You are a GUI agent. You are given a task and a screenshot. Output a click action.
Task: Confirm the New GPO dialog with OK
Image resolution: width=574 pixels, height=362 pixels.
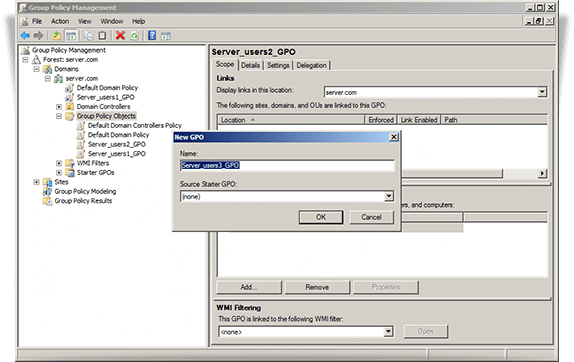click(321, 217)
